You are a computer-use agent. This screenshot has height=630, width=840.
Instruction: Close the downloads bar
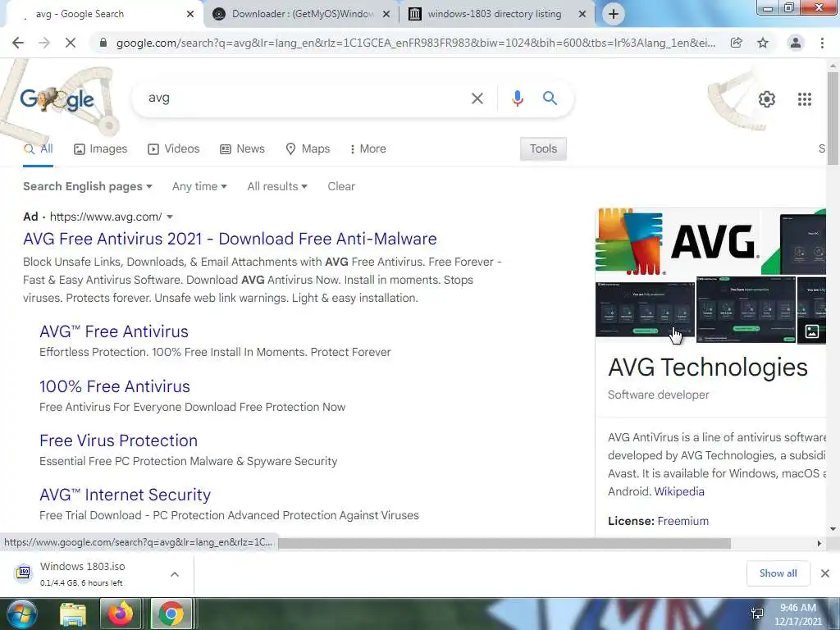(x=825, y=573)
